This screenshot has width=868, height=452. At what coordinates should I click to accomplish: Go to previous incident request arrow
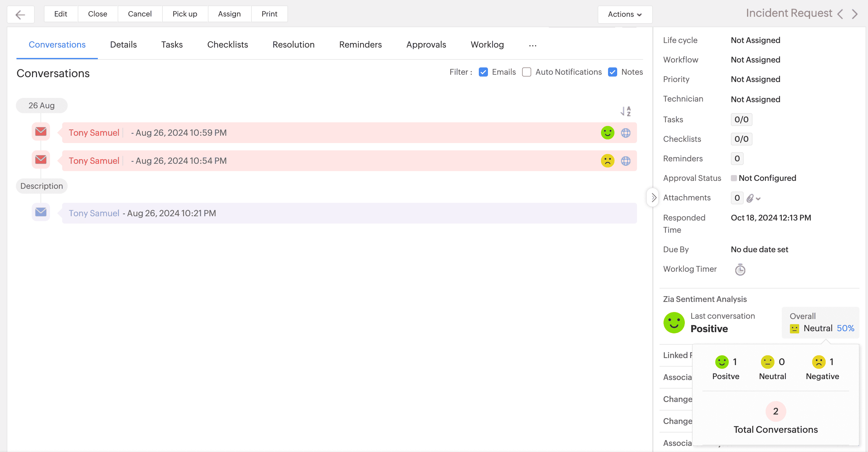click(840, 14)
